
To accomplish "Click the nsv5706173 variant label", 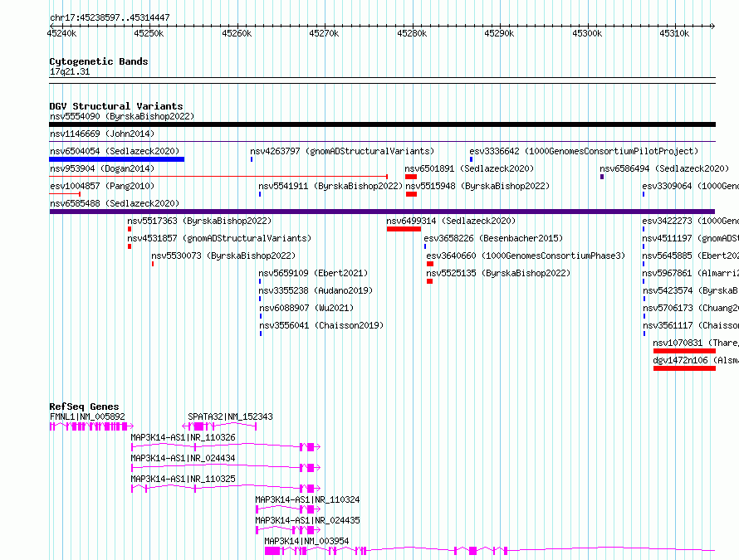I will 691,308.
